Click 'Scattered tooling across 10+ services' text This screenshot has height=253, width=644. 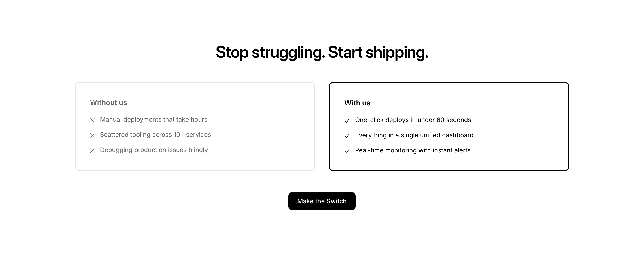tap(155, 135)
